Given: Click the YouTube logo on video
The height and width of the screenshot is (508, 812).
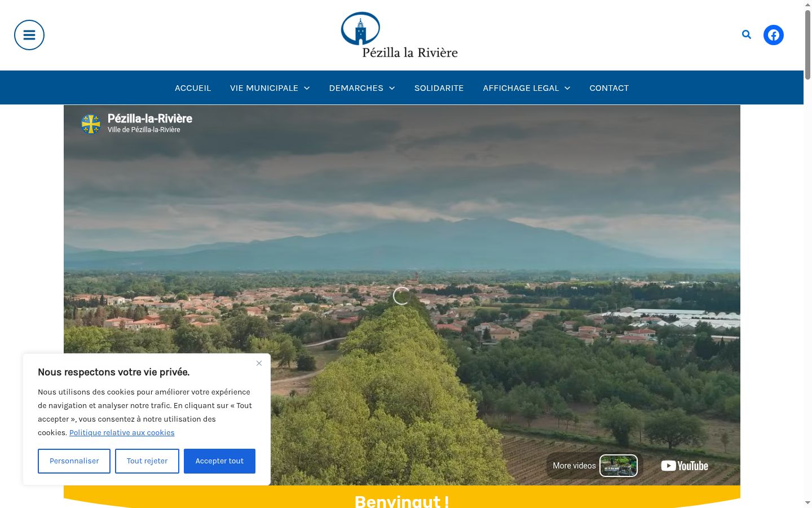Looking at the screenshot, I should tap(685, 466).
